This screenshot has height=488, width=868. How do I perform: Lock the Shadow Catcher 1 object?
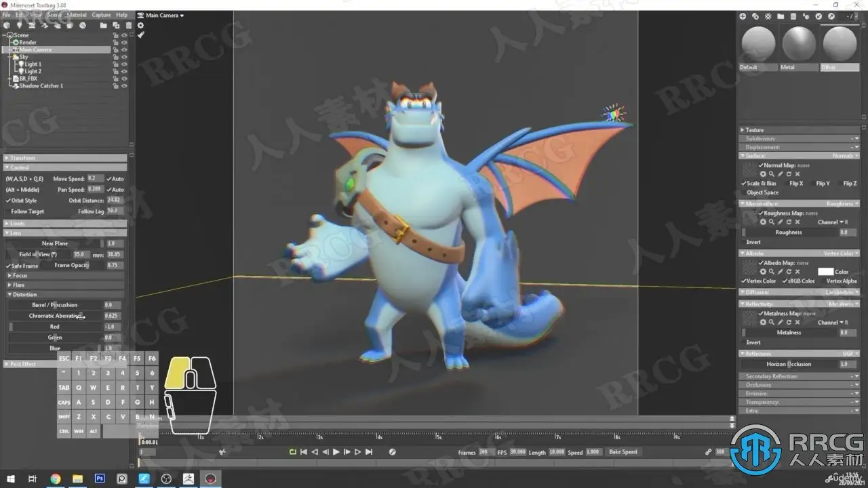(116, 86)
